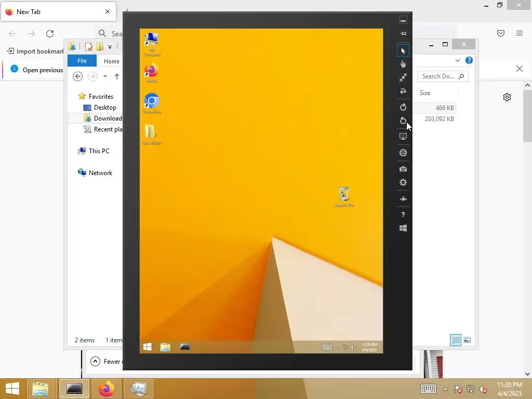532x399 pixels.
Task: Click volume icon in simulated taskbar tray
Action: (353, 347)
